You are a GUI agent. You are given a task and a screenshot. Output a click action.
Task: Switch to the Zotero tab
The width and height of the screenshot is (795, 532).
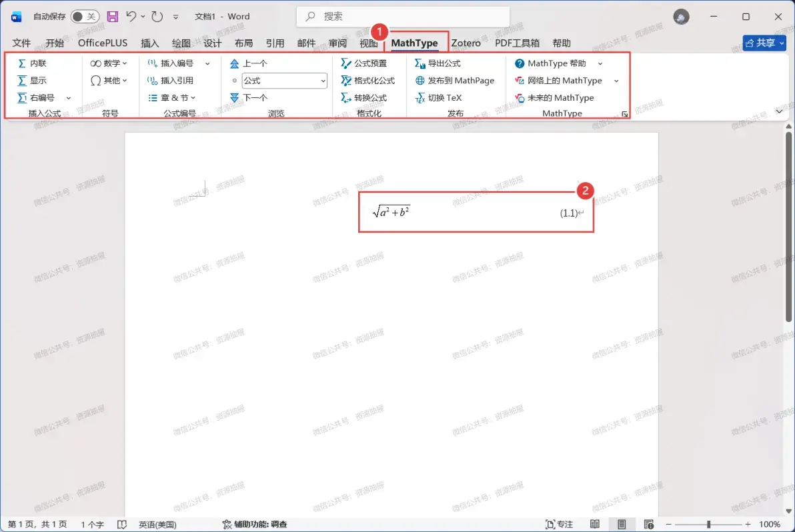pyautogui.click(x=466, y=43)
